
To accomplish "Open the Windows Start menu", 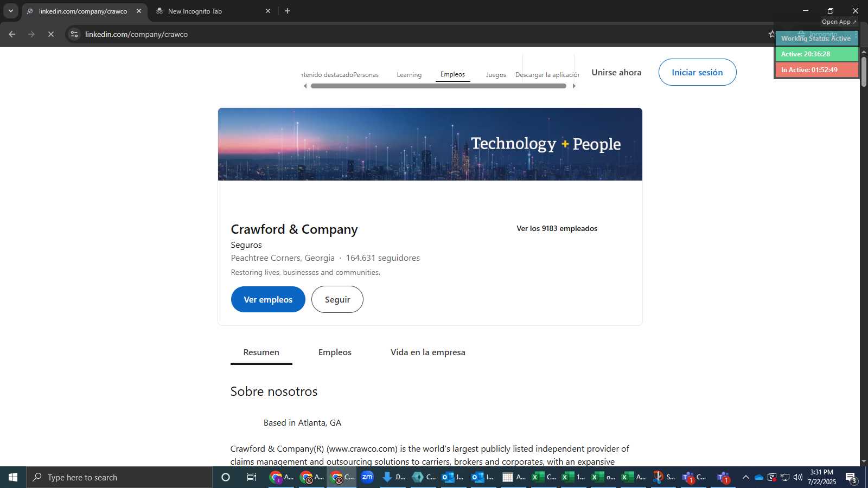I will coord(13,477).
